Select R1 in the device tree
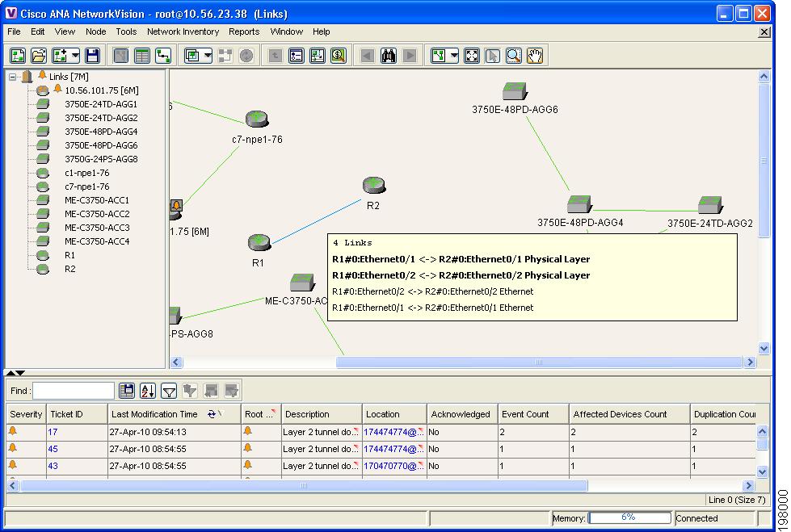 [69, 256]
